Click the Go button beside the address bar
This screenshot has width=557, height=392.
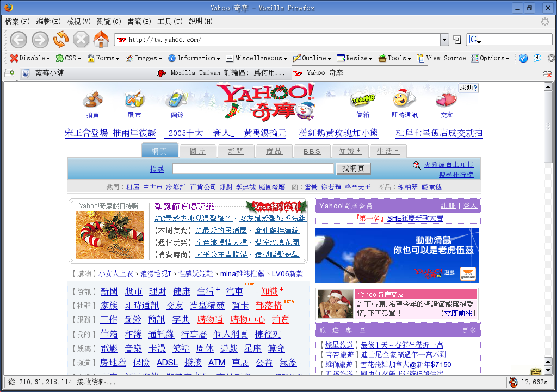coord(457,40)
